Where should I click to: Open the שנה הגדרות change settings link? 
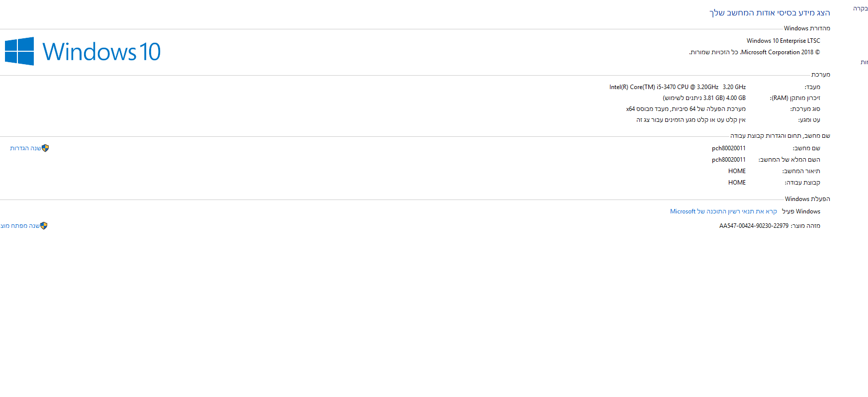pyautogui.click(x=25, y=148)
